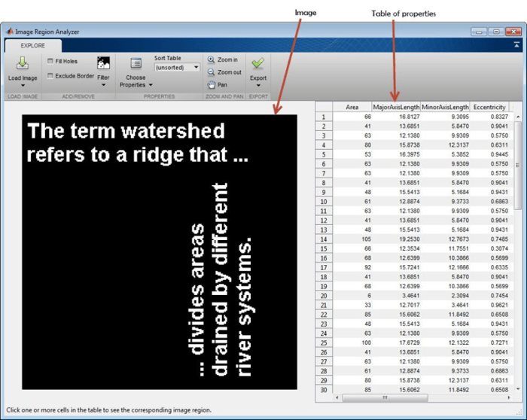The width and height of the screenshot is (527, 420).
Task: Click the Filter icon
Action: click(104, 62)
